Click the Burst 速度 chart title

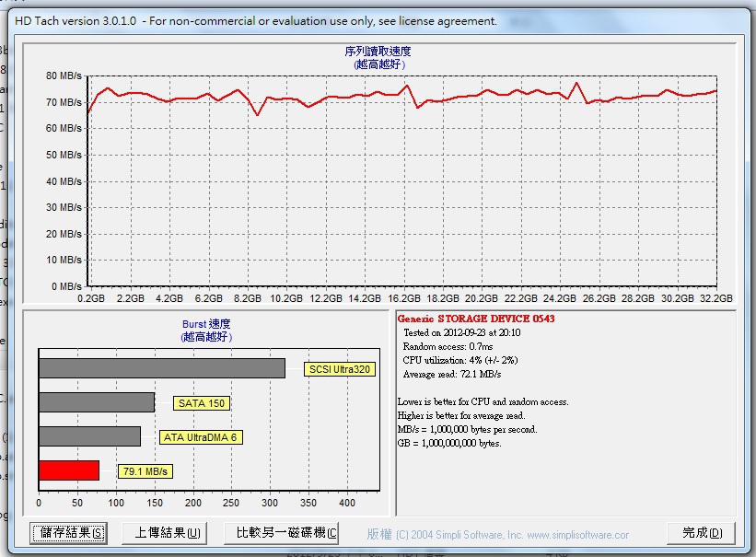[206, 324]
